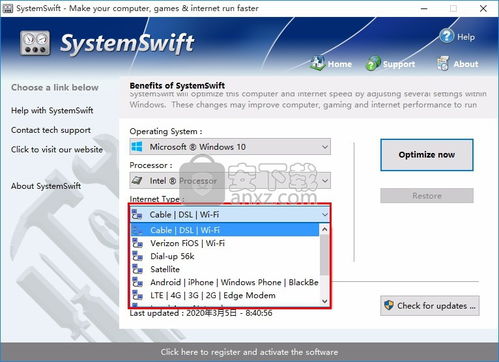
Task: Expand the Processor dropdown arrow
Action: coord(325,181)
